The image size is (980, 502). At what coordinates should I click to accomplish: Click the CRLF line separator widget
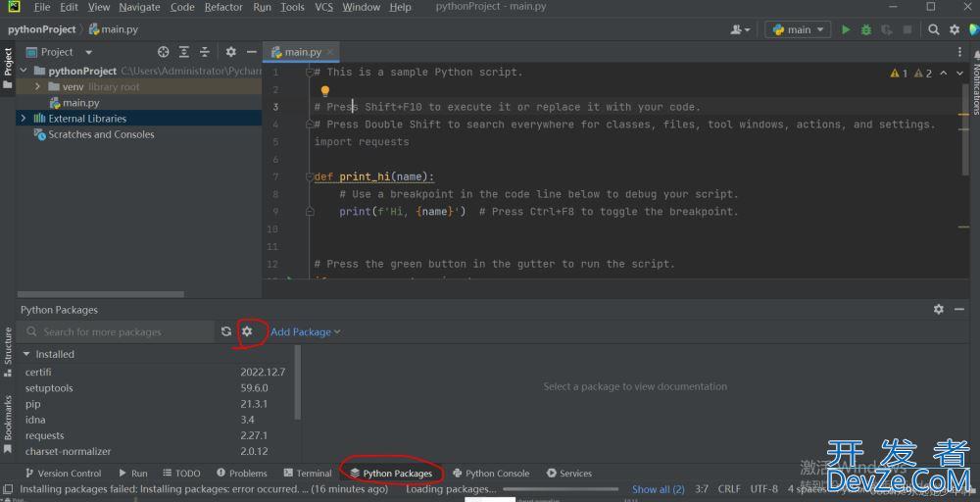(729, 489)
